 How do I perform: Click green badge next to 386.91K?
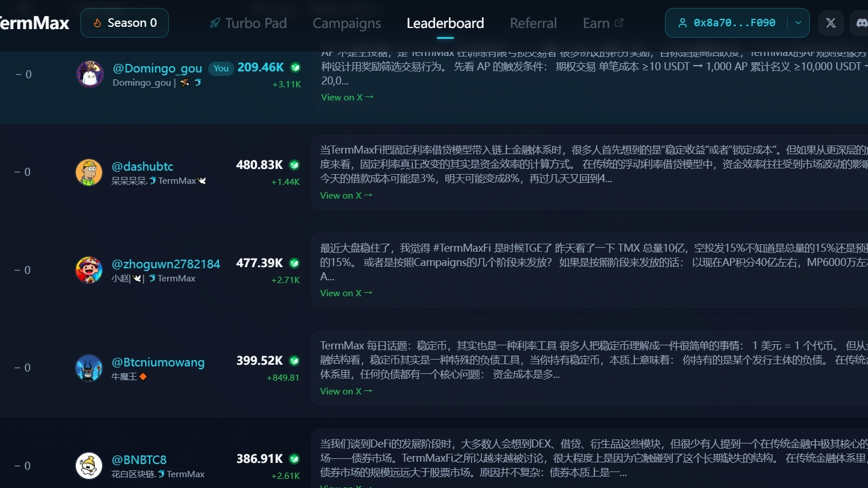294,459
